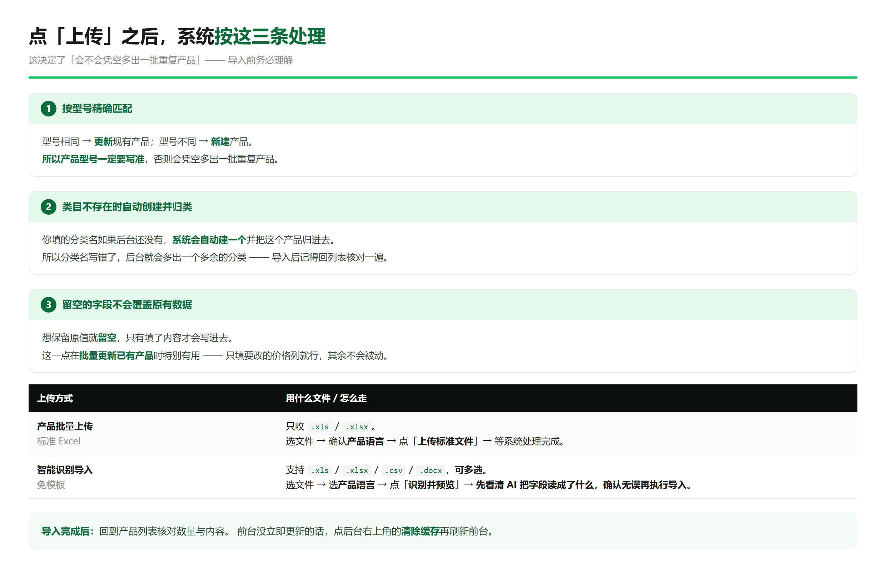Click the sentence 所以分类名写错了
The height and width of the screenshot is (588, 886).
79,258
